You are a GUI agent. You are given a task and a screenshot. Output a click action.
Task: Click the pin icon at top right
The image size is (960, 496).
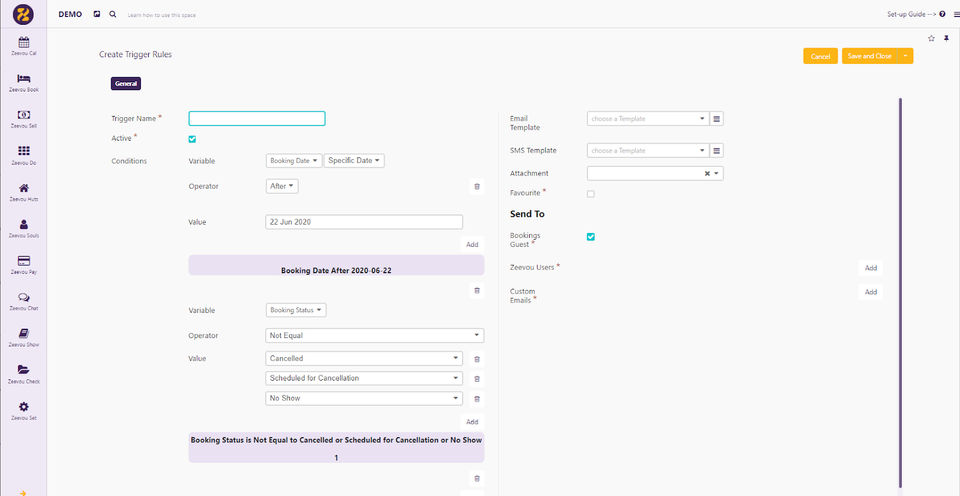(x=946, y=38)
